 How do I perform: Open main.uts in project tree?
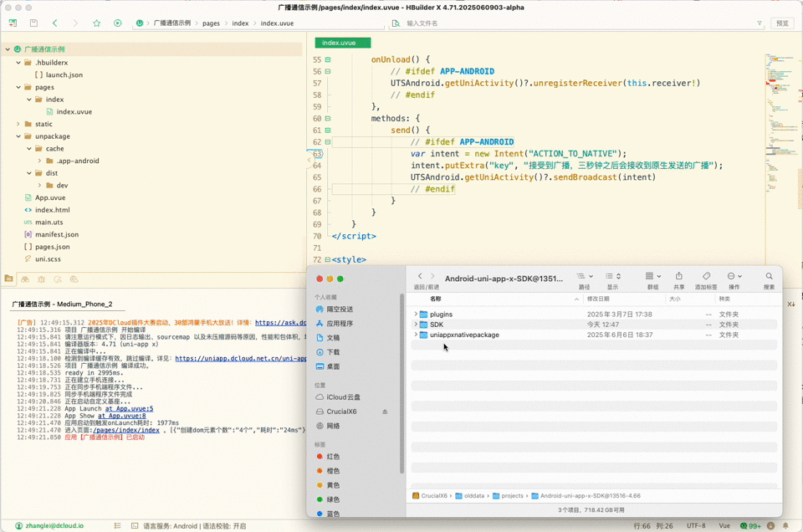point(49,223)
